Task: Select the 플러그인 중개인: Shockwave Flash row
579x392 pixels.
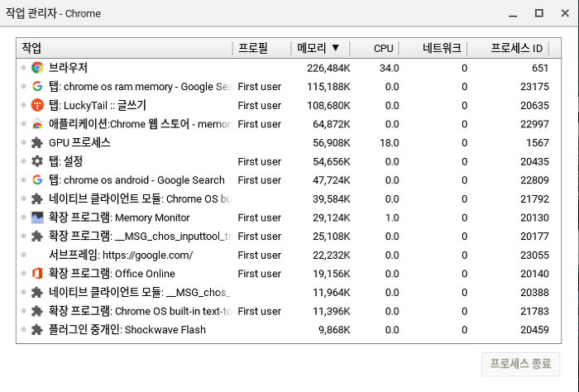Action: point(289,330)
